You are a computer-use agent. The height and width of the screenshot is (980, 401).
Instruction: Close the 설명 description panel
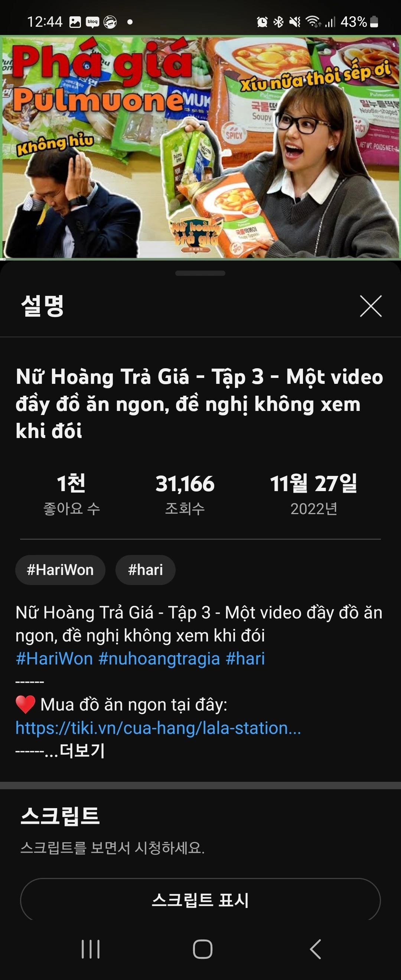coord(371,306)
